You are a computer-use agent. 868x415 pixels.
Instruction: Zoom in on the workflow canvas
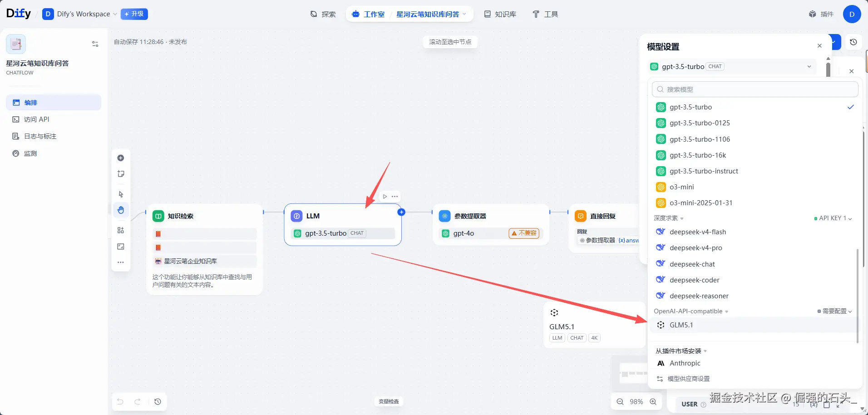click(x=653, y=401)
